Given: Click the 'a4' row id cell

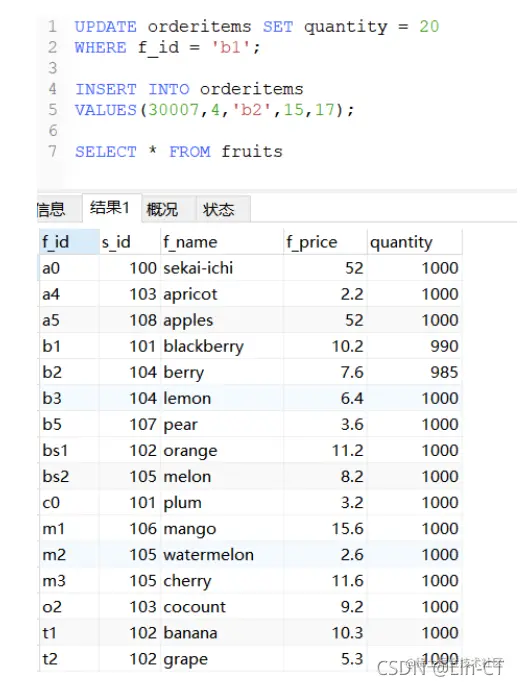Looking at the screenshot, I should point(69,294).
